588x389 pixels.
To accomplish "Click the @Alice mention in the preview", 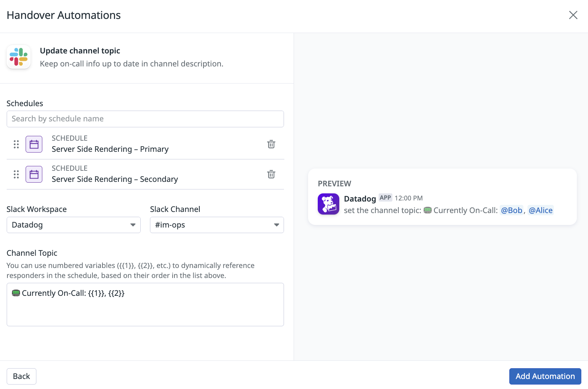I will pyautogui.click(x=540, y=210).
